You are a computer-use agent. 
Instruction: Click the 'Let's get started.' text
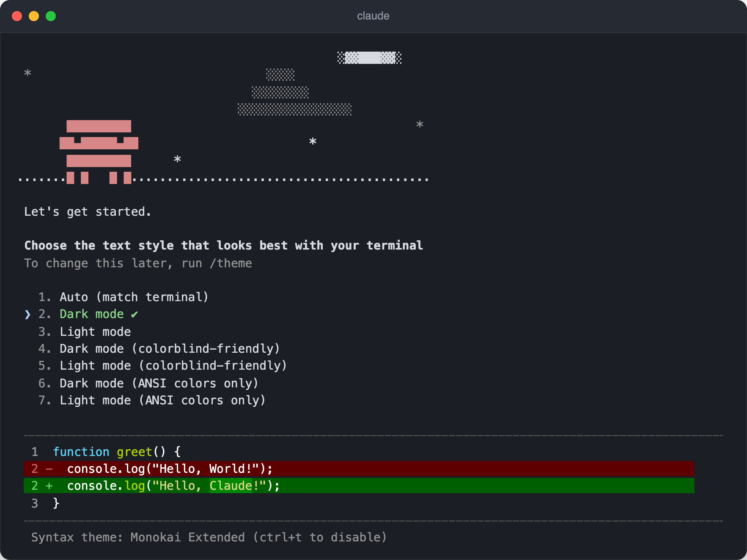(x=88, y=211)
